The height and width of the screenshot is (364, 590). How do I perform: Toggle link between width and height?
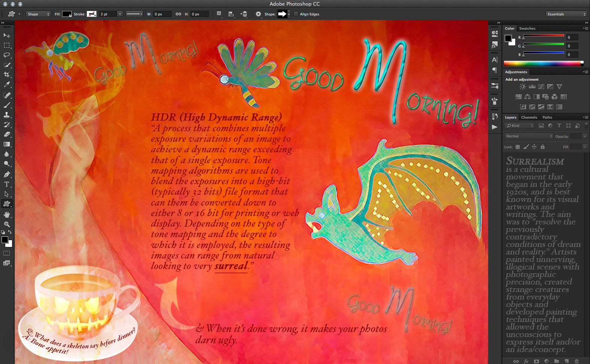tap(178, 14)
